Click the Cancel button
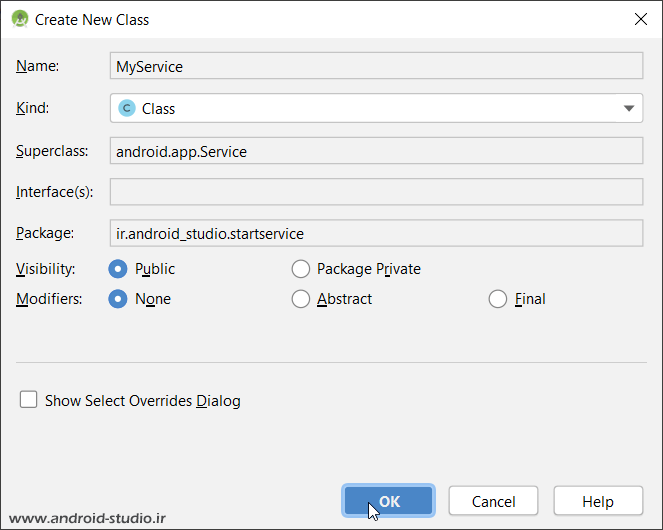 [493, 501]
